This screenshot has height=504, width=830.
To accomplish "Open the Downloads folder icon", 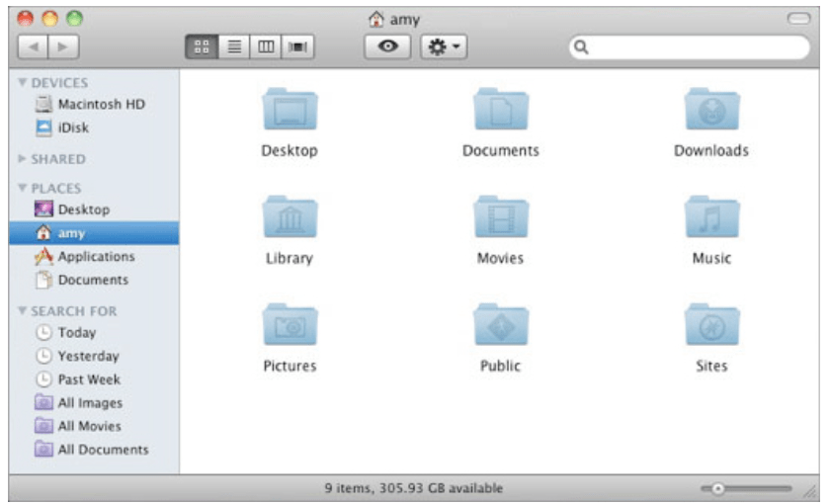I will pyautogui.click(x=711, y=111).
